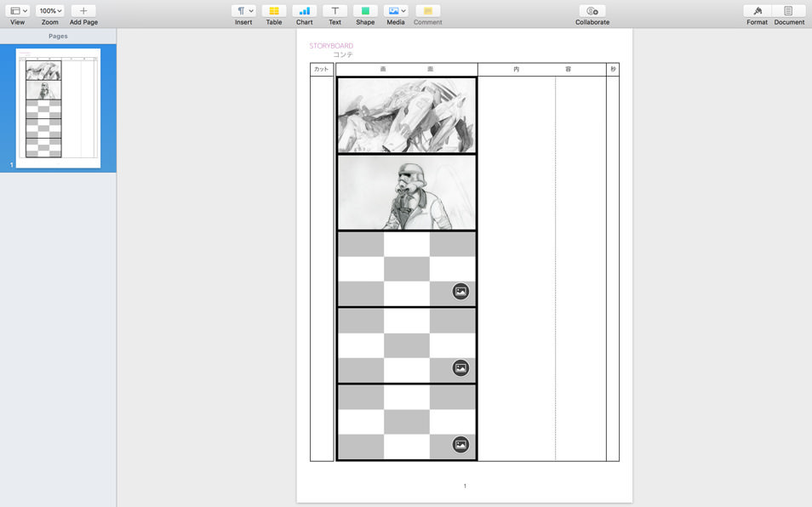Viewport: 812px width, 507px height.
Task: Click the Comment toolbar icon
Action: [428, 11]
